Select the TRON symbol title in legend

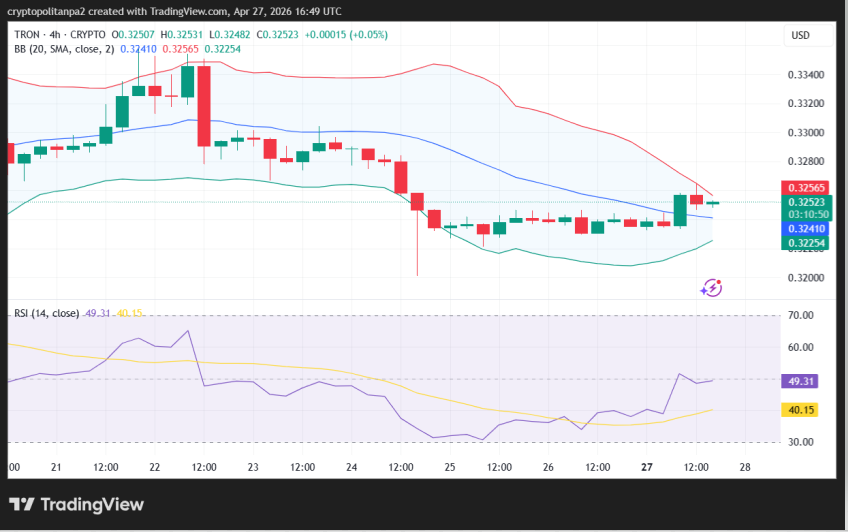coord(28,35)
